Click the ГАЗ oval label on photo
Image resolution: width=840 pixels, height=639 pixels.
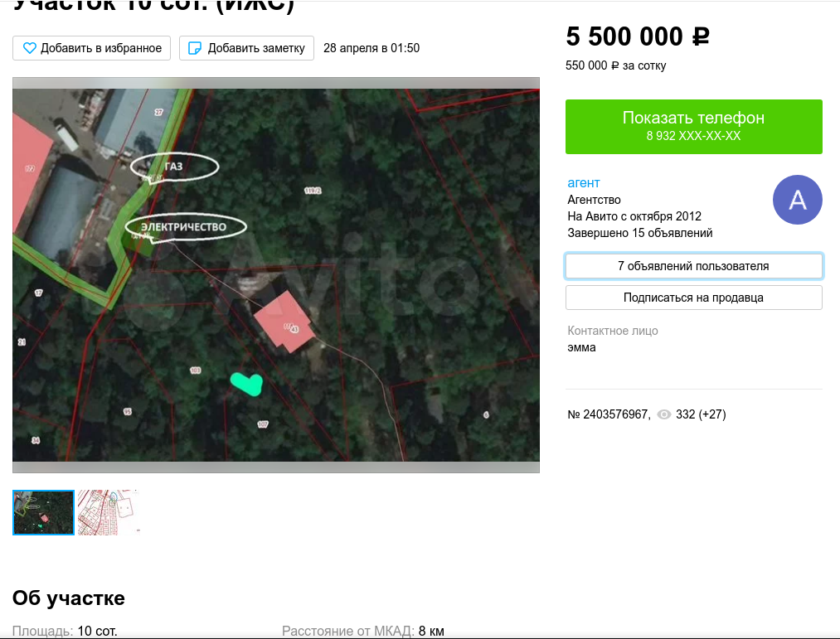pos(174,167)
